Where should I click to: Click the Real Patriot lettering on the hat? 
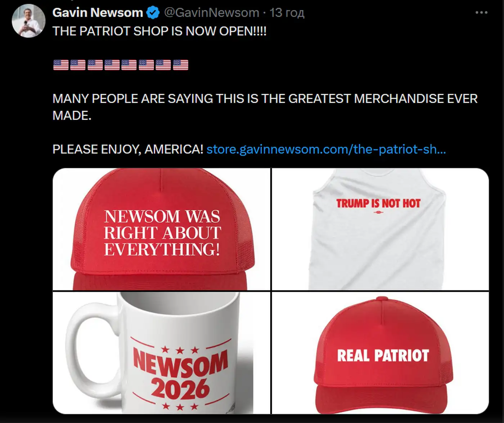click(383, 356)
